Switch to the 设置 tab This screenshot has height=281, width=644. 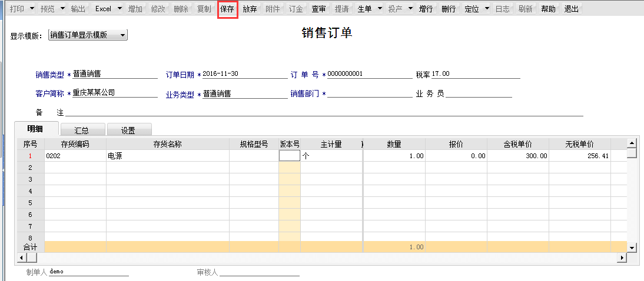pos(128,131)
